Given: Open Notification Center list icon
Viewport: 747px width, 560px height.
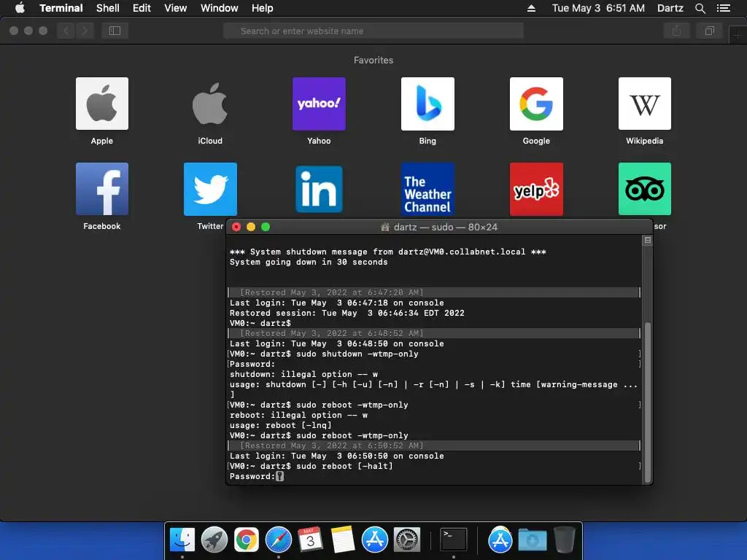Looking at the screenshot, I should pyautogui.click(x=724, y=8).
